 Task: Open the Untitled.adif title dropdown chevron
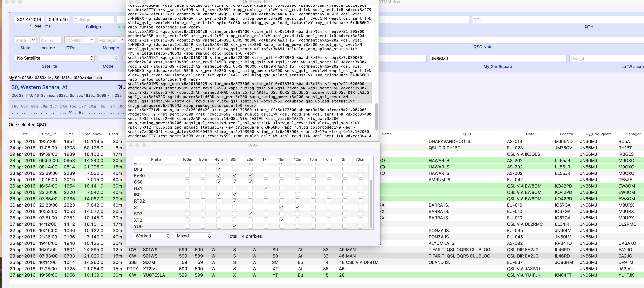point(270,2)
